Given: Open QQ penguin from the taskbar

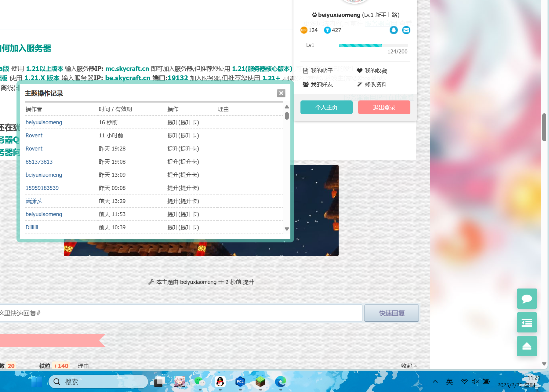Looking at the screenshot, I should tap(220, 382).
